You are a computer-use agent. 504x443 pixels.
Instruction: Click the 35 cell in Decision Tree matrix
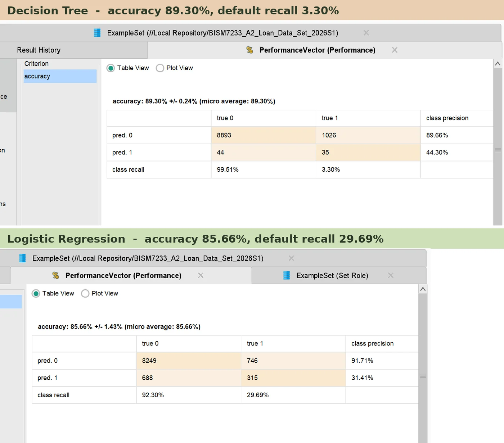(368, 153)
